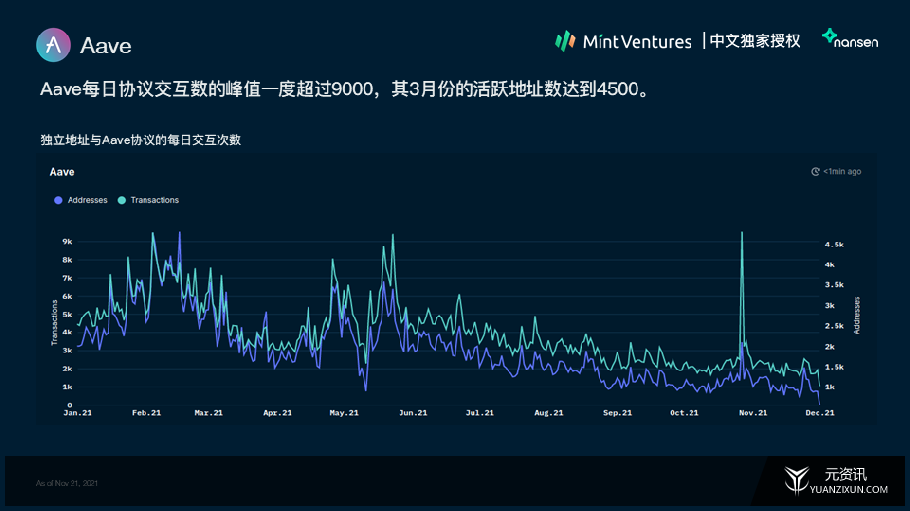The image size is (910, 511).
Task: Click the Aave logo icon
Action: coord(53,45)
